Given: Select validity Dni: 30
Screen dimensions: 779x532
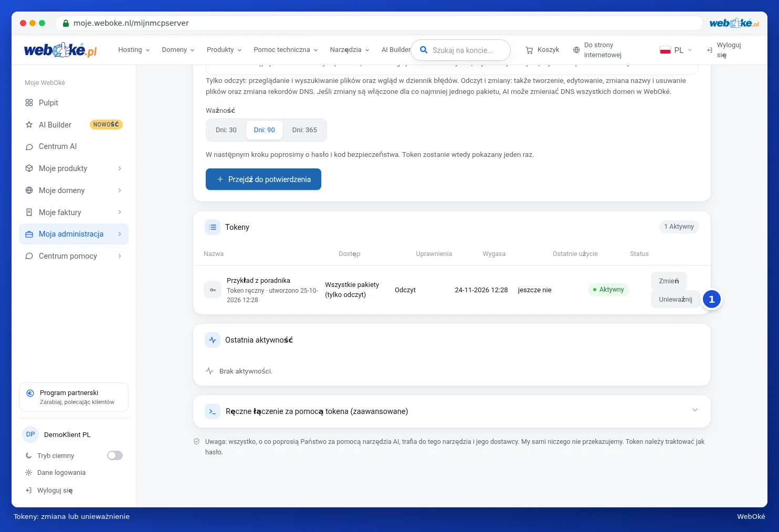Looking at the screenshot, I should 226,130.
